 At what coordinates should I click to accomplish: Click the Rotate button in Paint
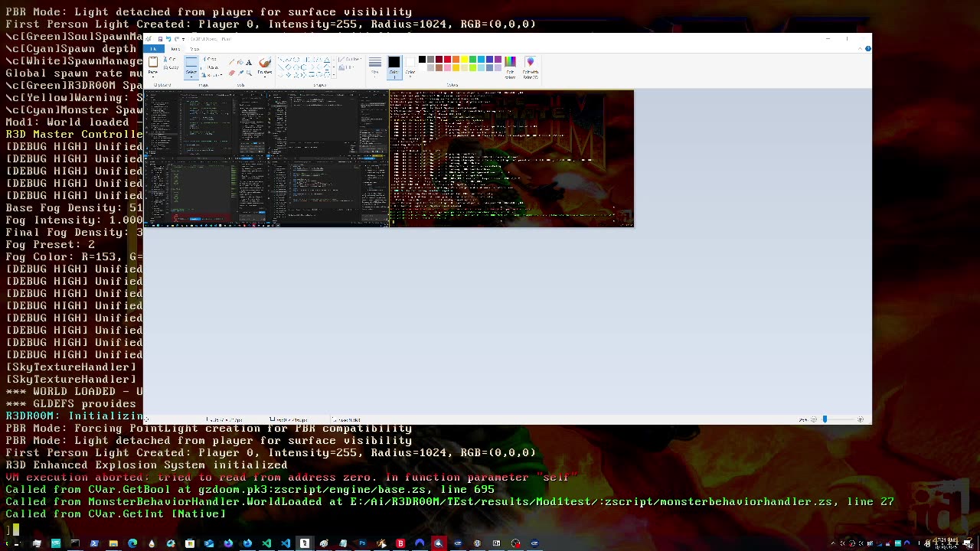(211, 75)
